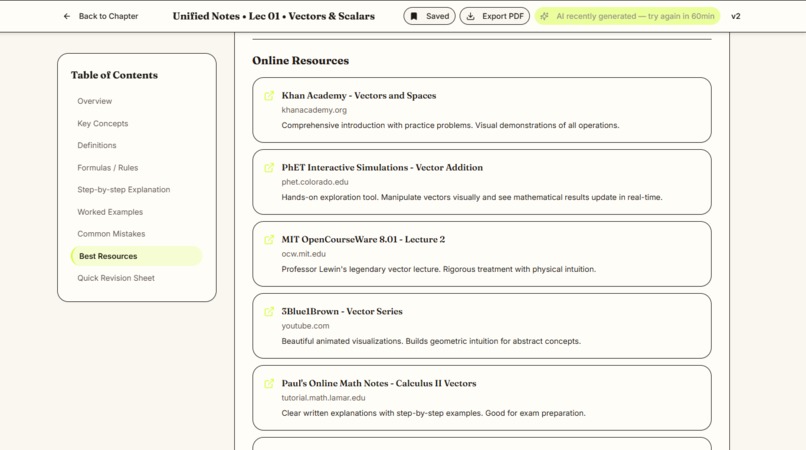Screen dimensions: 806x450
Task: Click the Export PDF button label
Action: coord(503,16)
